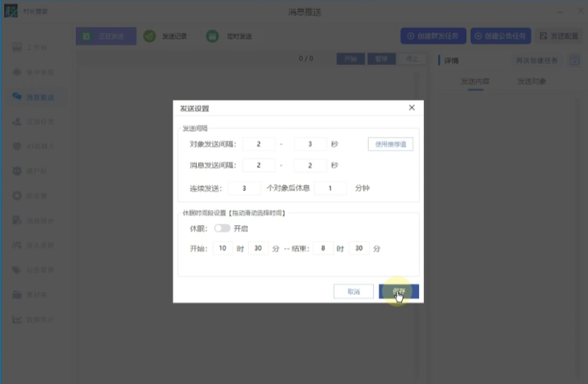Click the 发送记录 paper-plane icon
Screen dimensions: 588x384
pyautogui.click(x=149, y=36)
